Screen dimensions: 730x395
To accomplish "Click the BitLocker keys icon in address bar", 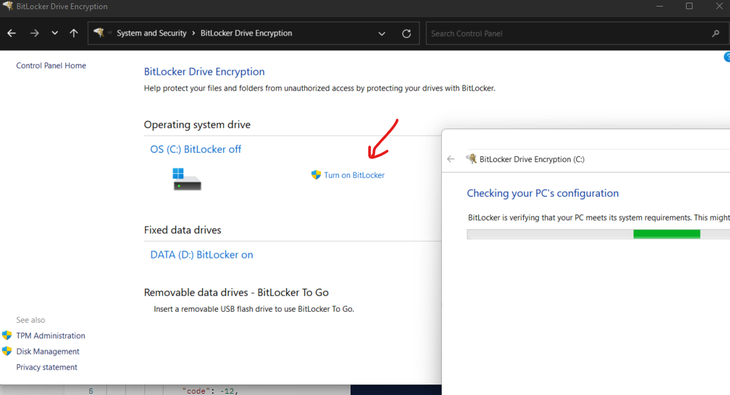I will click(x=99, y=33).
